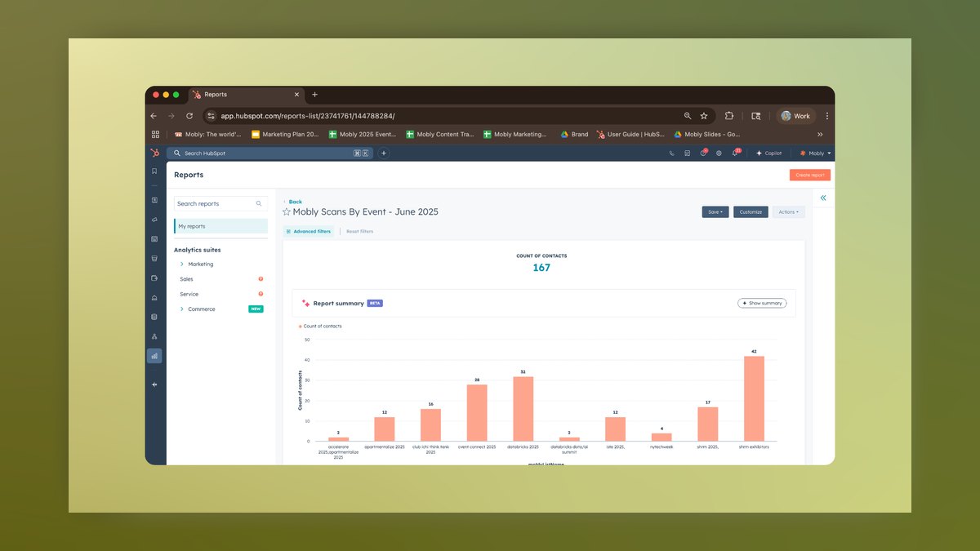
Task: Open Chrome tab search icon left of Work
Action: point(756,116)
